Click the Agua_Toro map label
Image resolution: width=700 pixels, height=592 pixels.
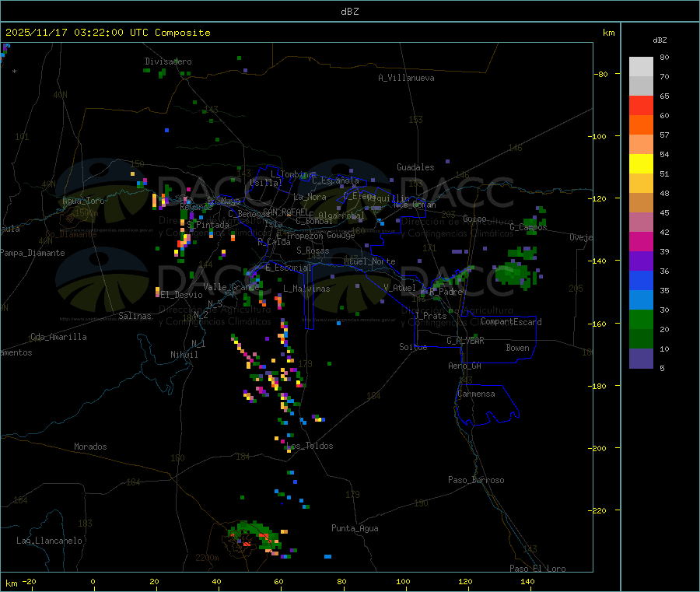[x=83, y=201]
